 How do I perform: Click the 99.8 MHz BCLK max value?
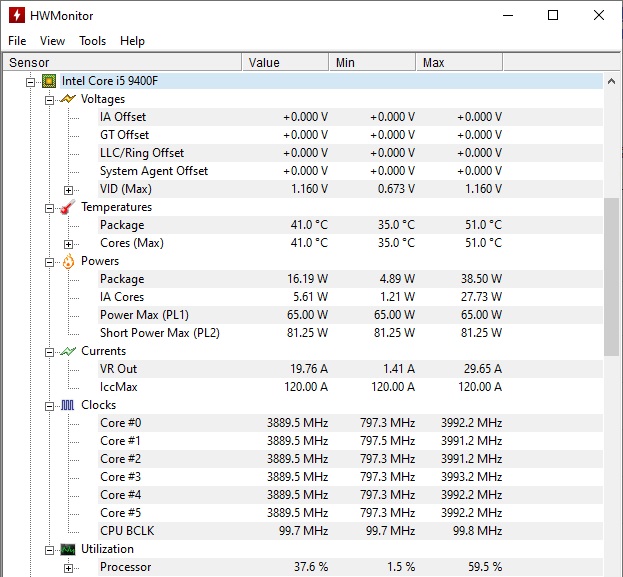pyautogui.click(x=477, y=531)
